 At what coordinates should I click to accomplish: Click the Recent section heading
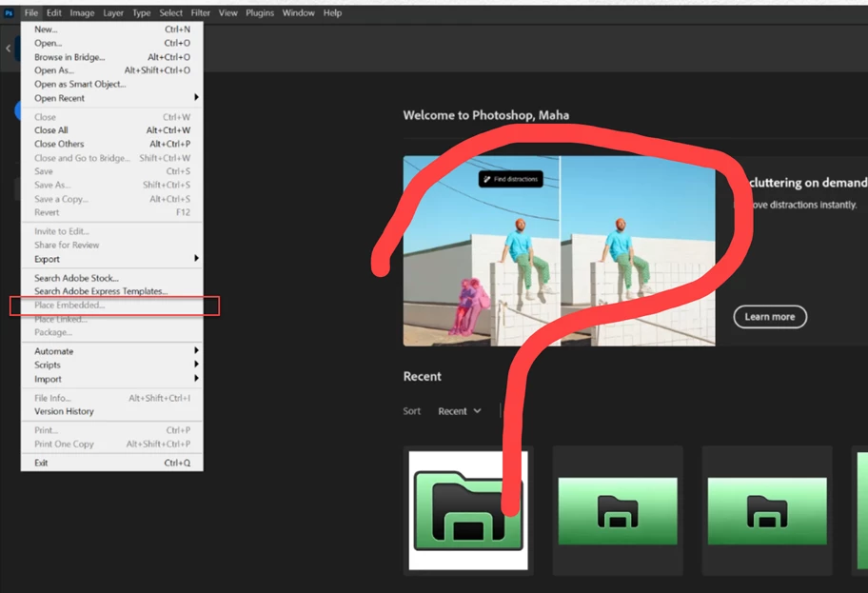[423, 377]
